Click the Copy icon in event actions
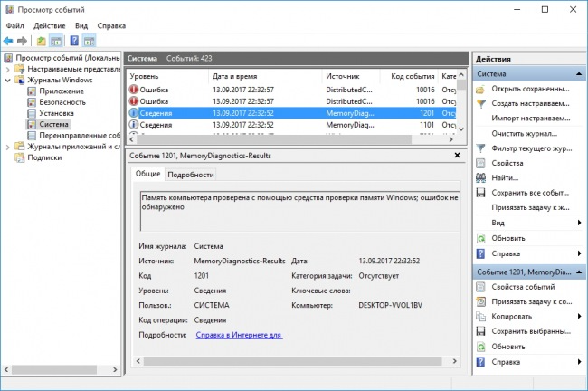588x391 pixels. pos(480,316)
